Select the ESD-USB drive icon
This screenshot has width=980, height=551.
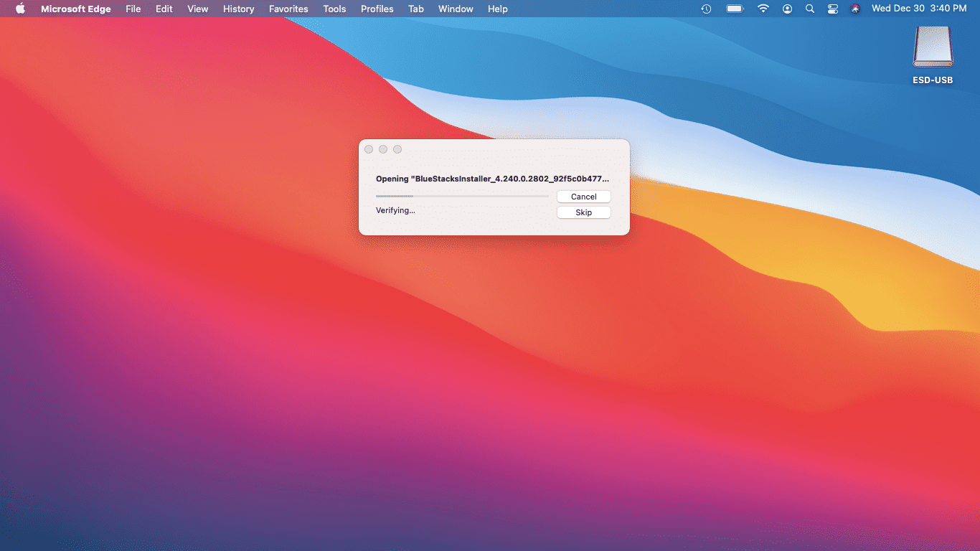(933, 47)
